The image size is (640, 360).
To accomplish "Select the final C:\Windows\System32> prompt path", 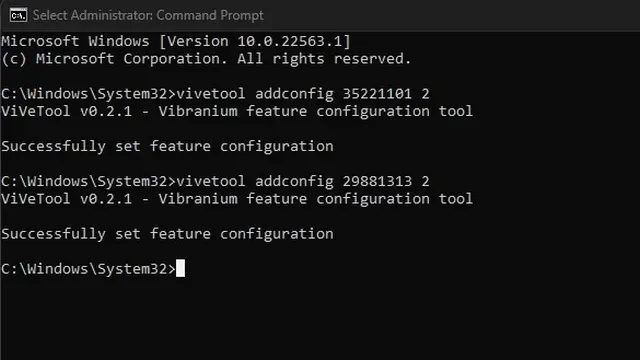I will pyautogui.click(x=88, y=269).
